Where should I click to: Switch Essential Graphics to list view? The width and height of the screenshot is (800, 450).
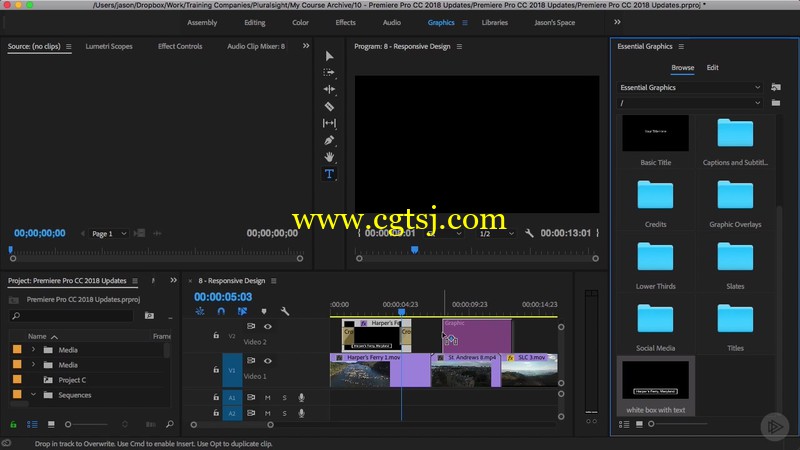(624, 424)
